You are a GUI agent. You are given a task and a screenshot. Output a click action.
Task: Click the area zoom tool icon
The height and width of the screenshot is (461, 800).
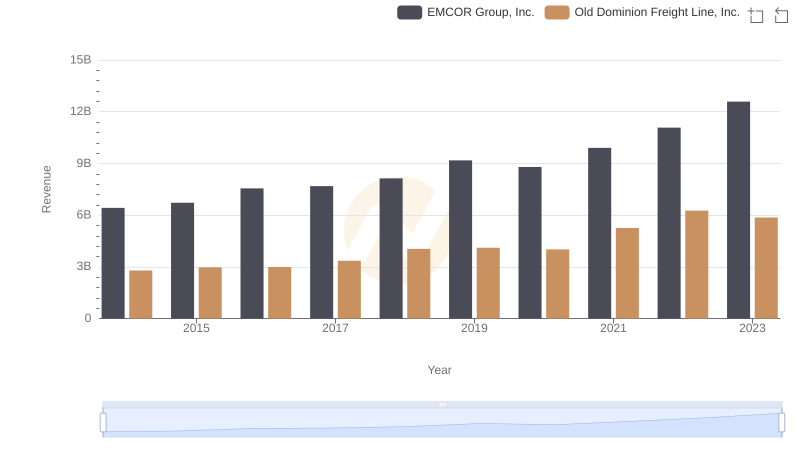(x=756, y=15)
